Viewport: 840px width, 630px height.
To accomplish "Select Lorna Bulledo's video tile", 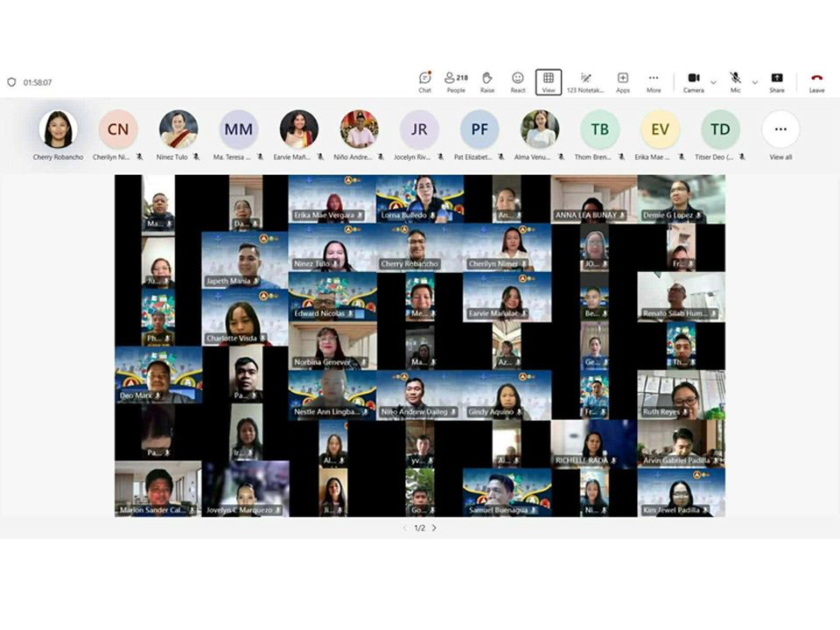I will click(420, 199).
